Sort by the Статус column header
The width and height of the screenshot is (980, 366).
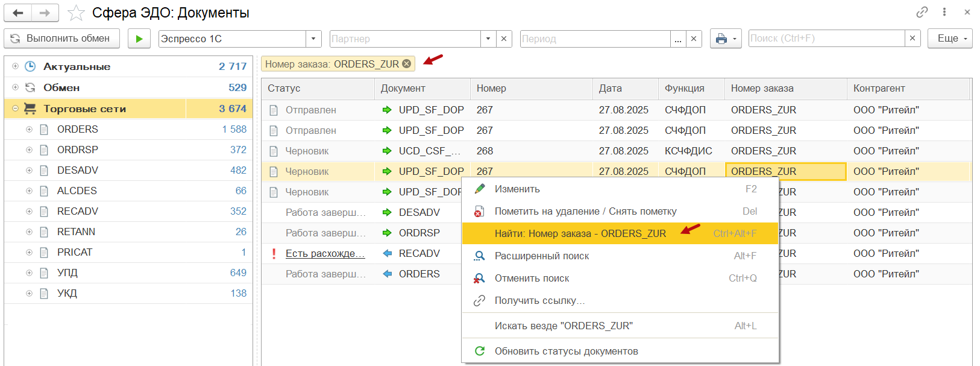pyautogui.click(x=318, y=88)
